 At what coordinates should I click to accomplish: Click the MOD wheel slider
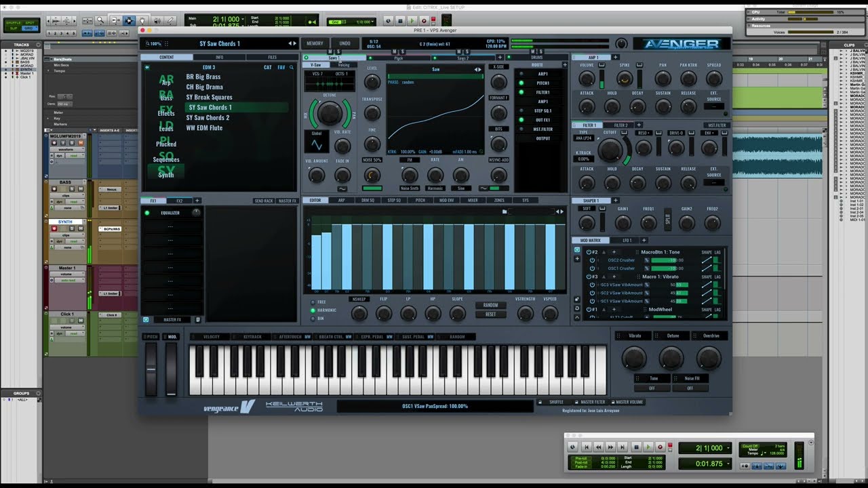(x=172, y=369)
